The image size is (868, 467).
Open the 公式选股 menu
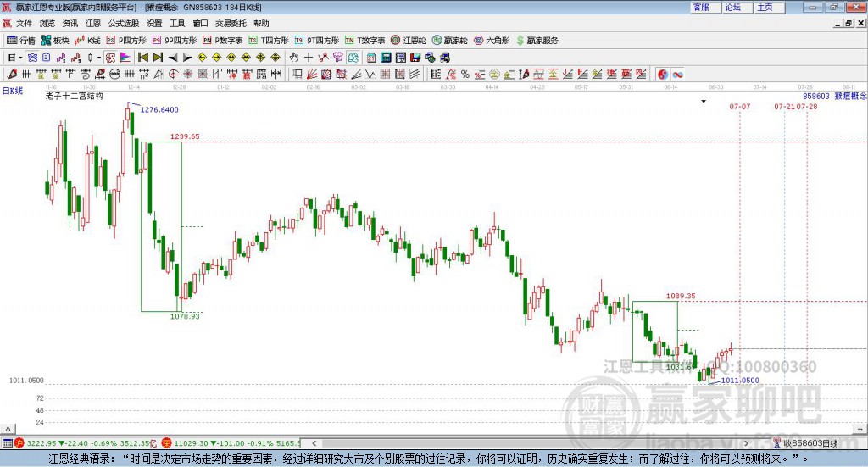124,23
